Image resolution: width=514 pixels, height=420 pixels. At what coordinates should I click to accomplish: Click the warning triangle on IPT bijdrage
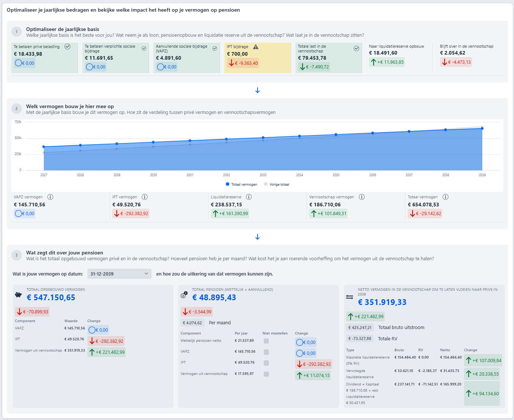point(256,47)
